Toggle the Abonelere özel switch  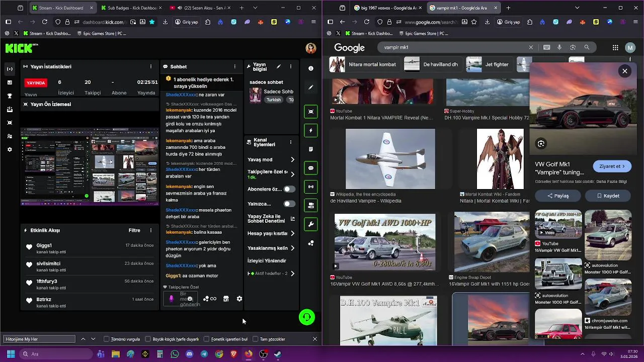(289, 189)
